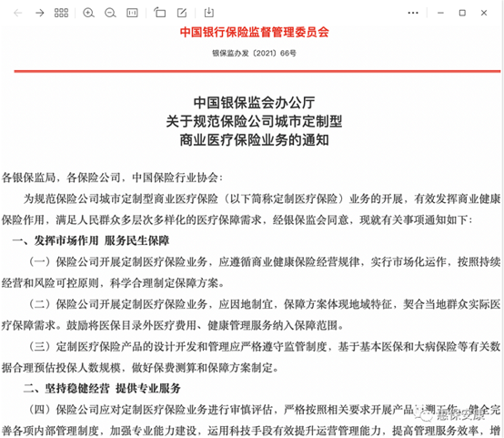This screenshot has width=504, height=438.
Task: Click intro line starting 为规范保险公司城市定制型商业医疗保险
Action: (262, 199)
